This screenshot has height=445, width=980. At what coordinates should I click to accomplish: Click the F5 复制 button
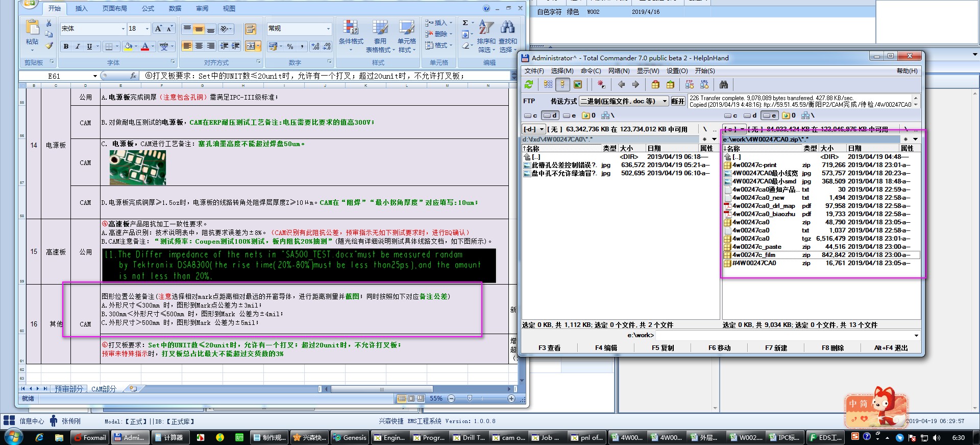663,348
